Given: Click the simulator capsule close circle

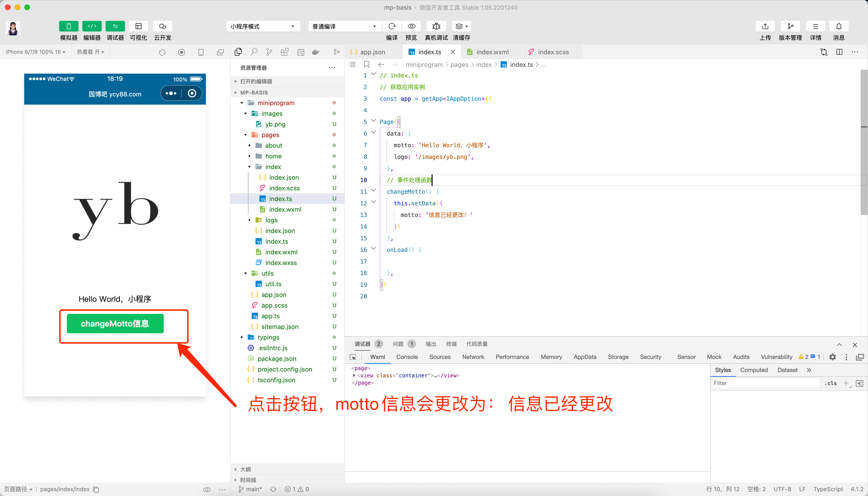Looking at the screenshot, I should (192, 93).
